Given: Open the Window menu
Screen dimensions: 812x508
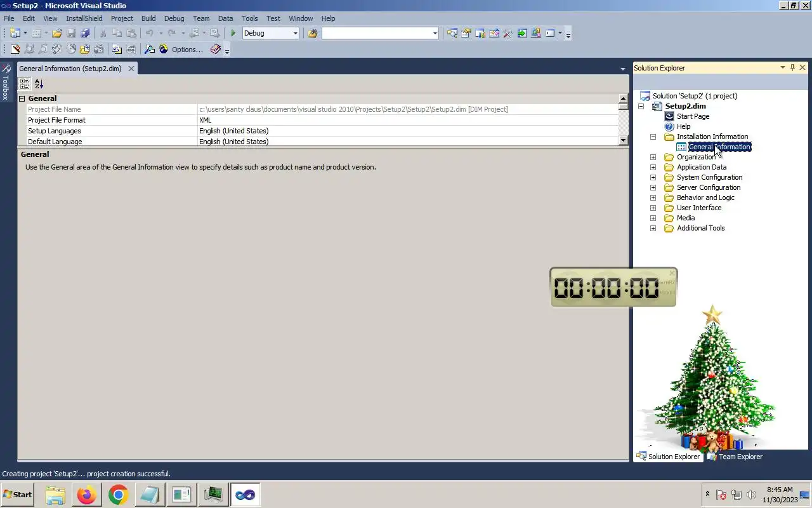Looking at the screenshot, I should (x=301, y=18).
